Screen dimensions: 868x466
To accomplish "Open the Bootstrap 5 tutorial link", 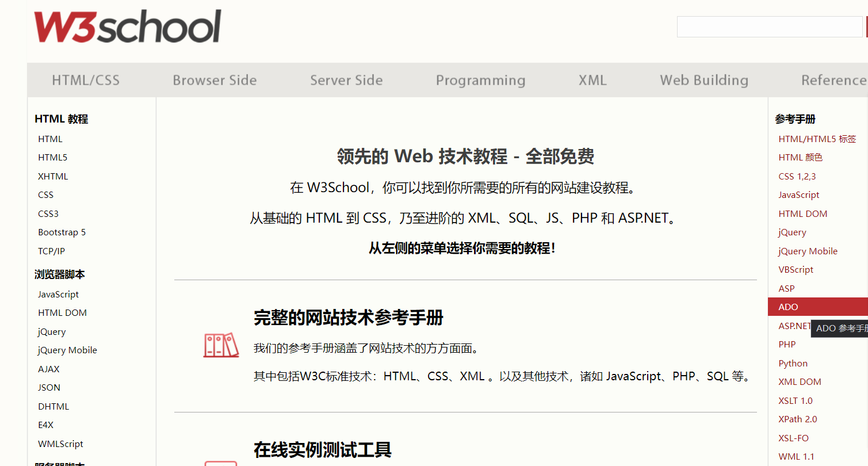I will pyautogui.click(x=62, y=232).
